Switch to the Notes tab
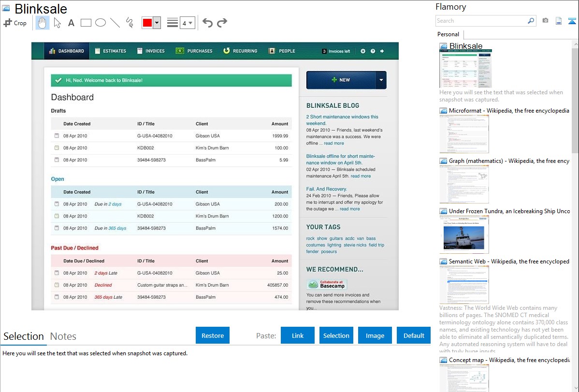This screenshot has height=392, width=579. [x=63, y=336]
